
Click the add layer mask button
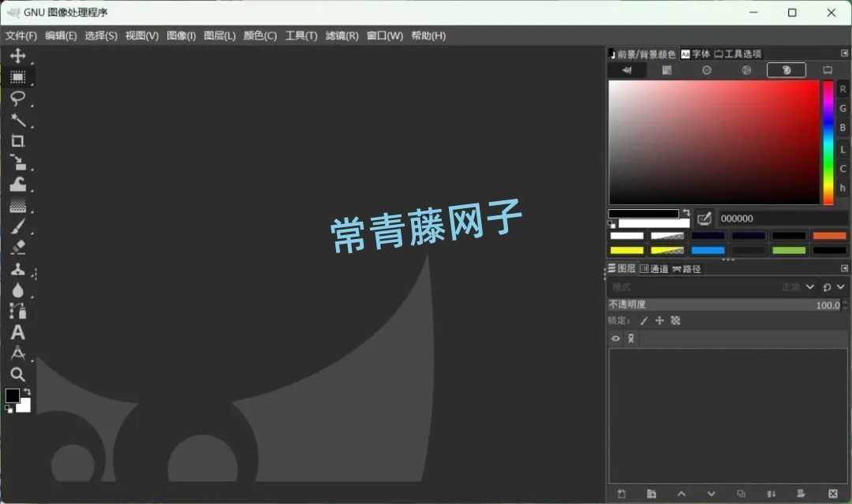coord(801,494)
